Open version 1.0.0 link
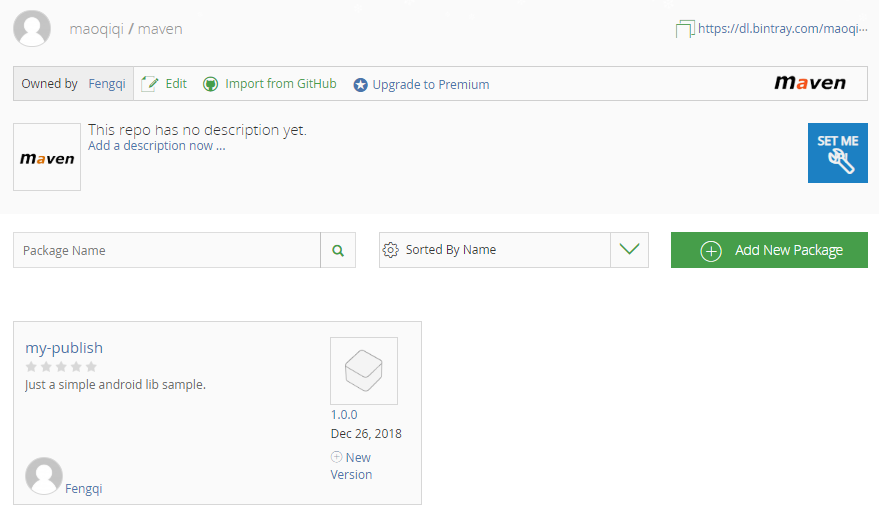The width and height of the screenshot is (879, 513). [344, 415]
